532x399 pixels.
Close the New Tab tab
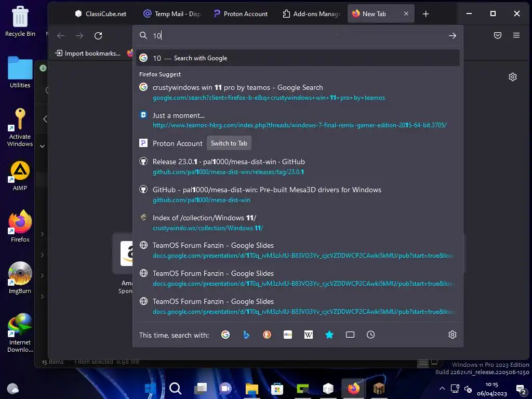click(406, 14)
